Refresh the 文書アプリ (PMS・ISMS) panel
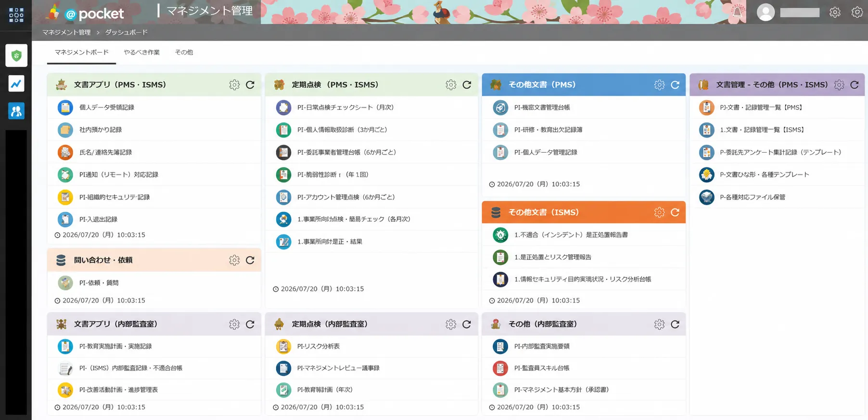Screen dimensions: 868x420 coord(250,85)
